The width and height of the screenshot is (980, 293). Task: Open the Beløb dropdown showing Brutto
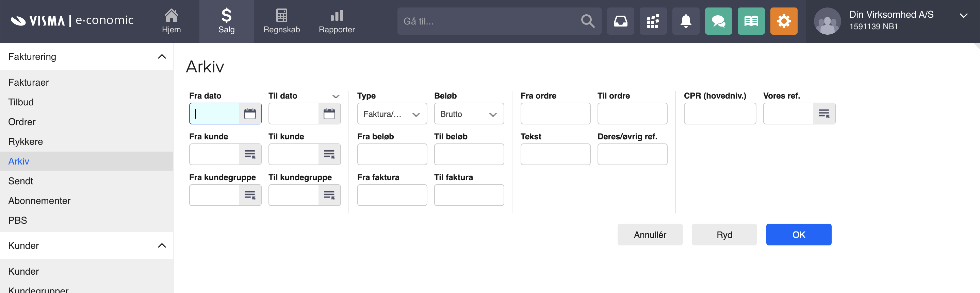[x=469, y=114]
